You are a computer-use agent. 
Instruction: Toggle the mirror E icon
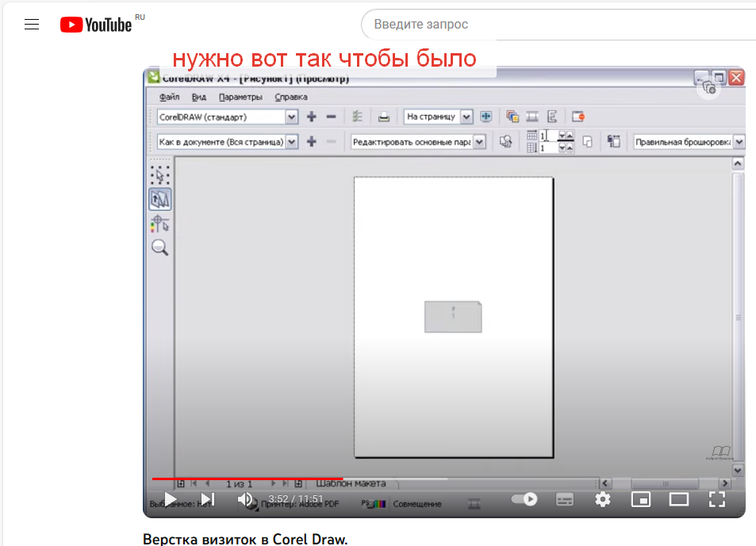(x=552, y=116)
